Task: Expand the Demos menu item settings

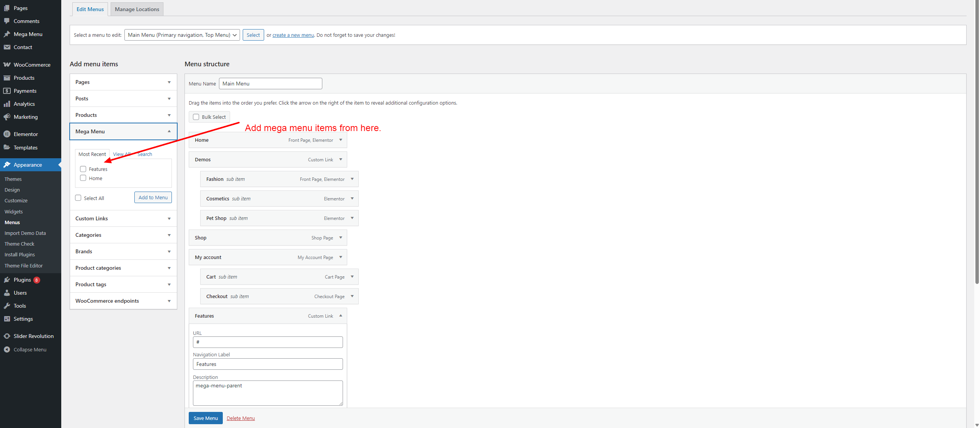Action: (341, 159)
